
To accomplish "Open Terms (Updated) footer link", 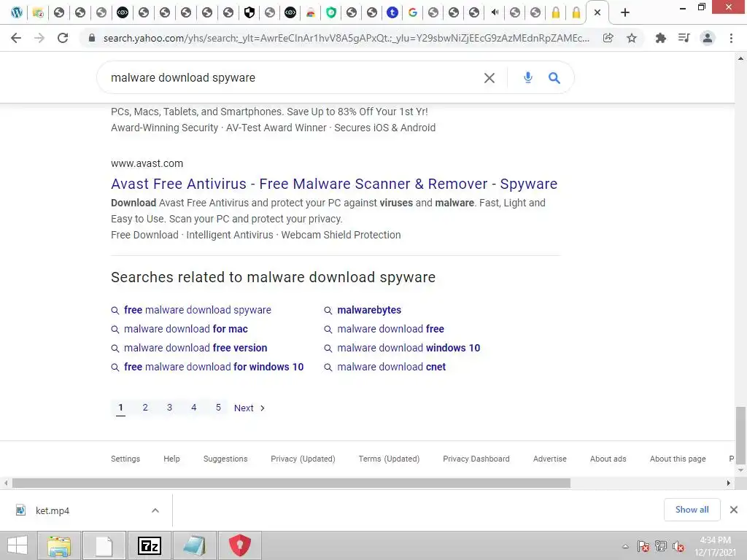I will pos(390,459).
